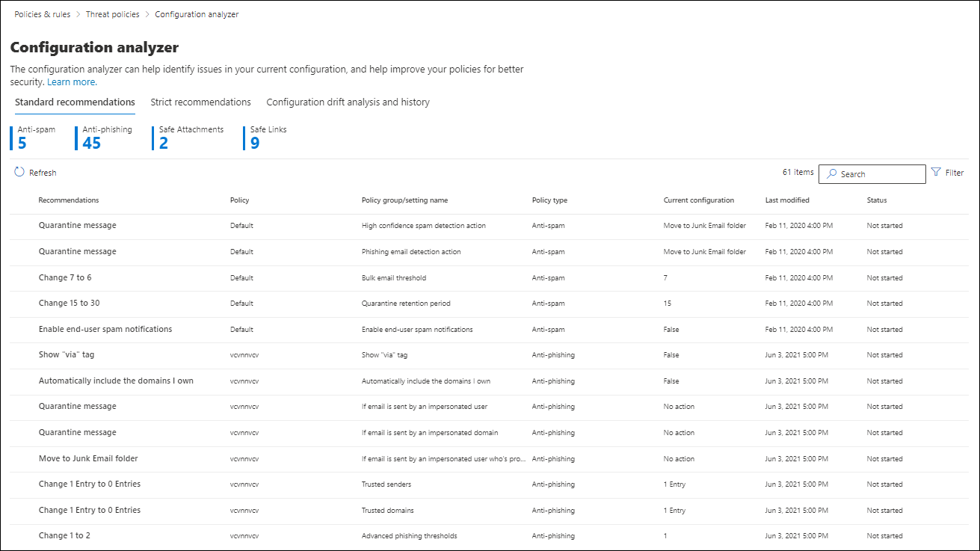Switch to Strict recommendations tab
The image size is (980, 551).
tap(200, 102)
